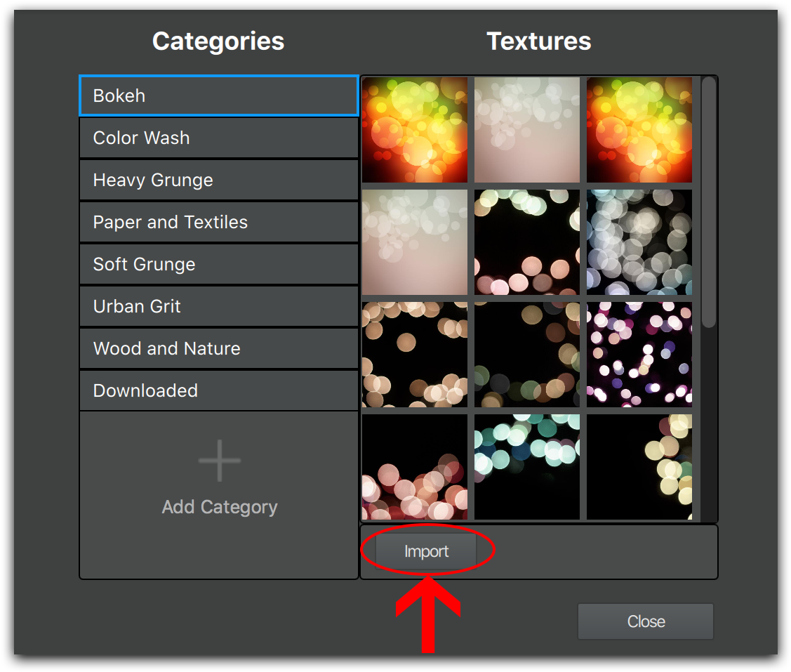Pick the pale beige texture in top row

tap(526, 130)
